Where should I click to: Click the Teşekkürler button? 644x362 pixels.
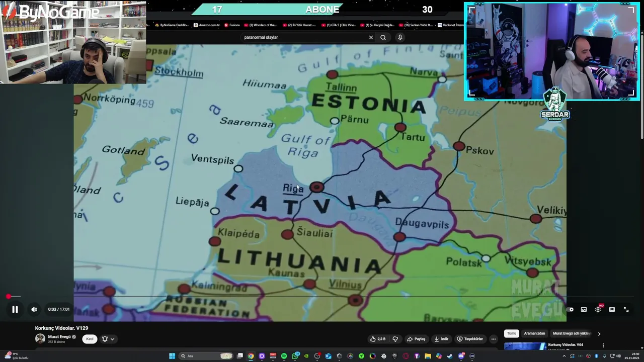tap(470, 339)
